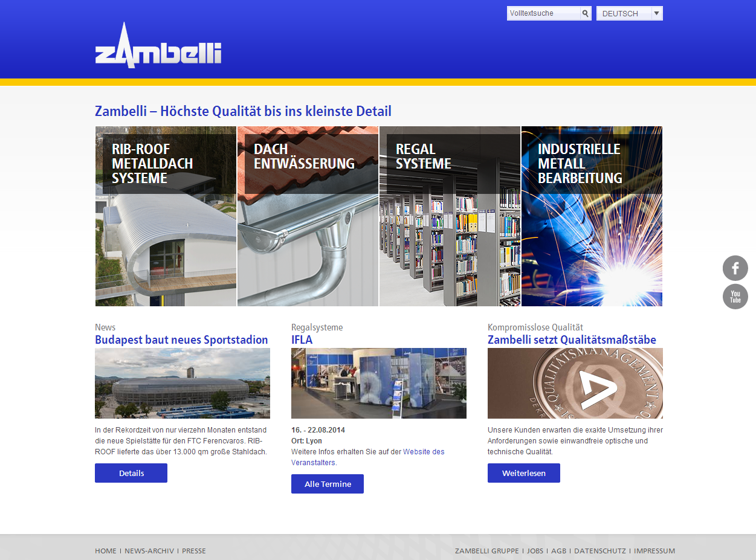Click the stadium news photo
The height and width of the screenshot is (560, 756).
click(183, 383)
